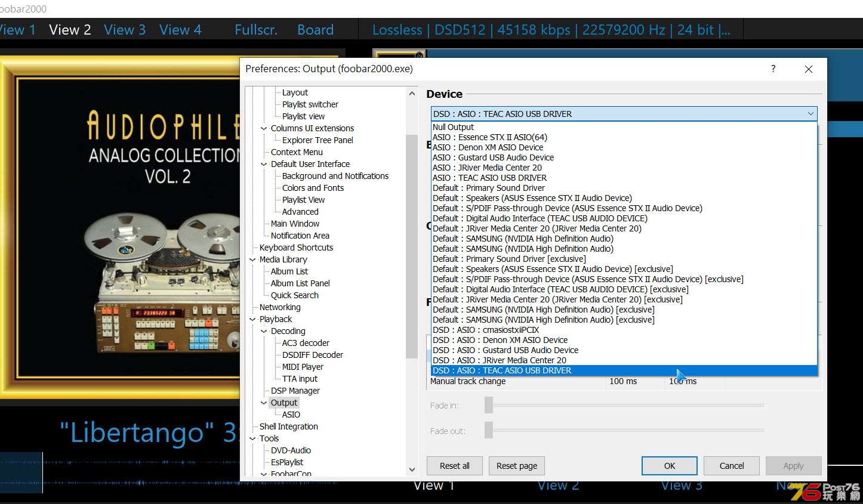Select DSD : ASIO : Gustard USB Audio Device
The height and width of the screenshot is (504, 863).
tap(624, 350)
